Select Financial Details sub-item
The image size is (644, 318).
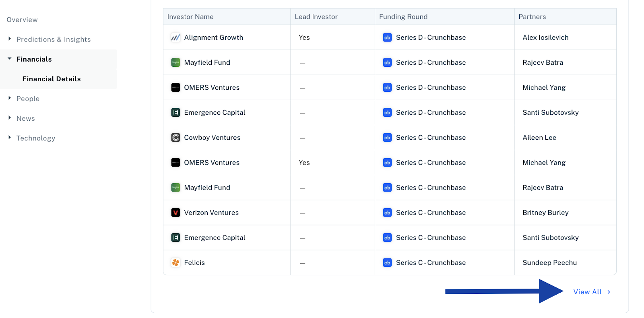(52, 79)
